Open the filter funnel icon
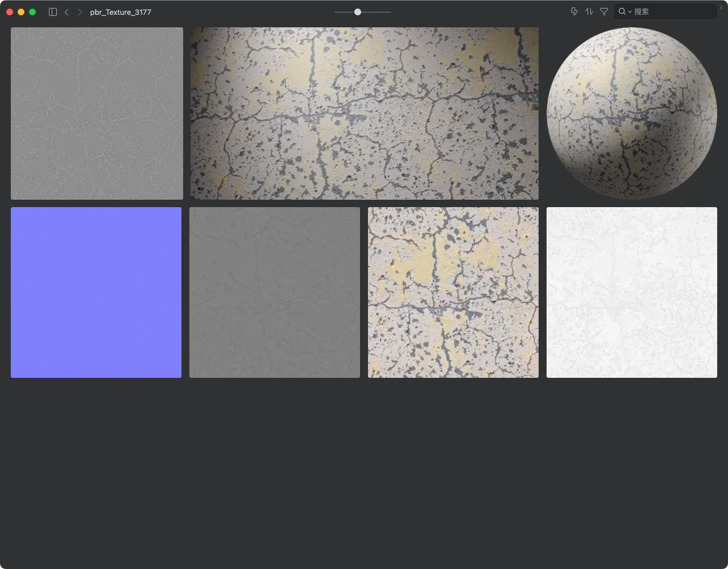The image size is (728, 569). coord(604,11)
